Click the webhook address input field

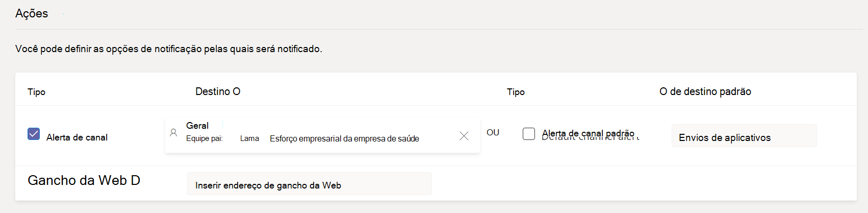[309, 185]
